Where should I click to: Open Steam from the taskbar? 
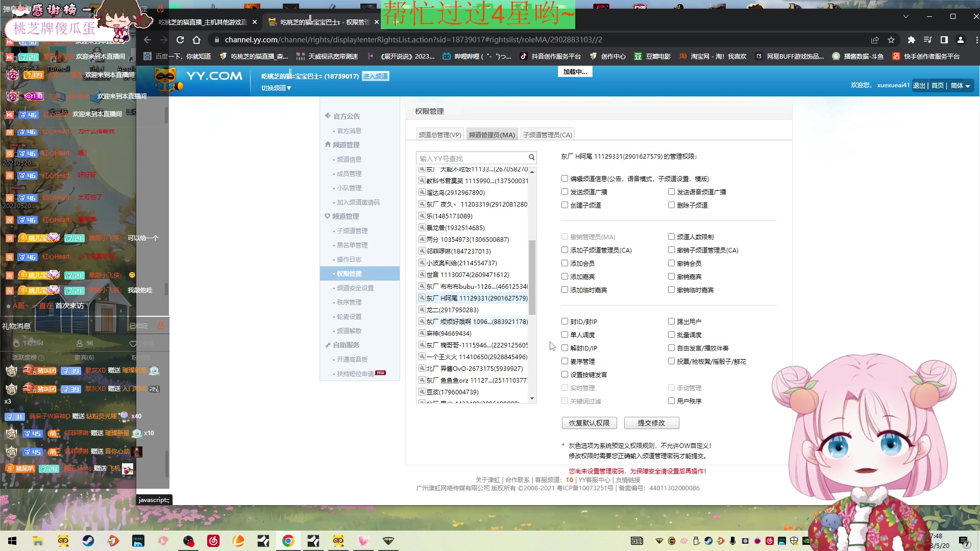[88, 541]
